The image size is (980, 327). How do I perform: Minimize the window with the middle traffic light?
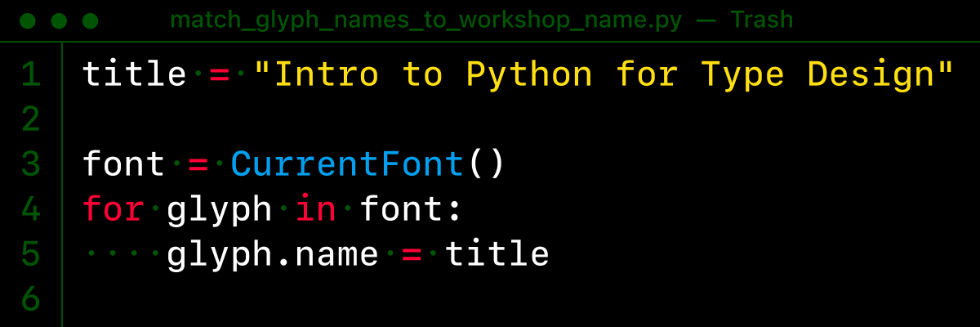[x=59, y=20]
